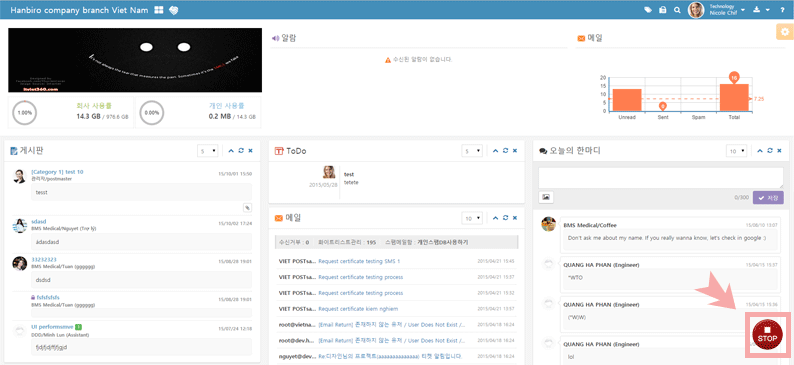Open the tags icon in the top bar

point(648,10)
